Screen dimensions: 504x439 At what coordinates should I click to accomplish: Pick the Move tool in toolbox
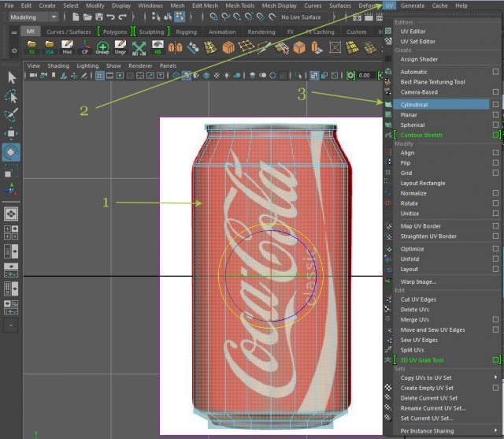[x=12, y=133]
